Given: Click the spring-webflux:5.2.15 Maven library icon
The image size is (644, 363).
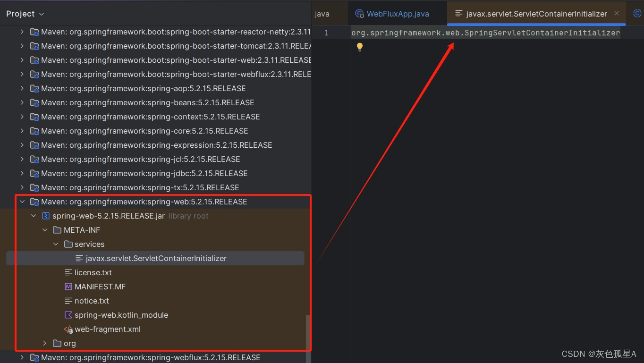Looking at the screenshot, I should point(34,357).
